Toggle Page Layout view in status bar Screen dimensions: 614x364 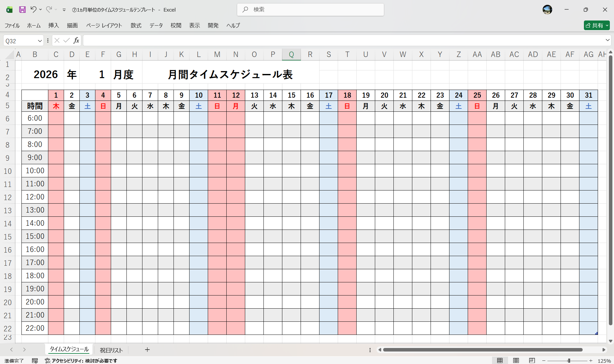(516, 360)
